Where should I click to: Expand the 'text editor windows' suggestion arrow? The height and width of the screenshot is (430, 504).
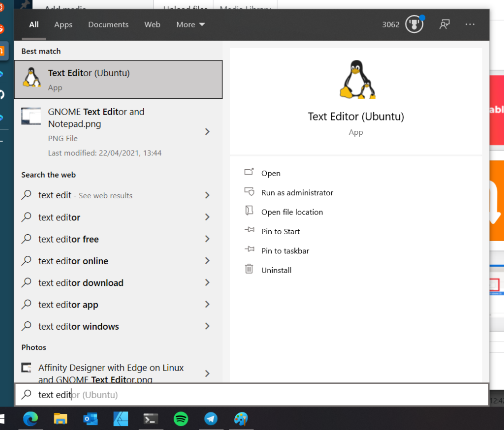click(x=207, y=326)
